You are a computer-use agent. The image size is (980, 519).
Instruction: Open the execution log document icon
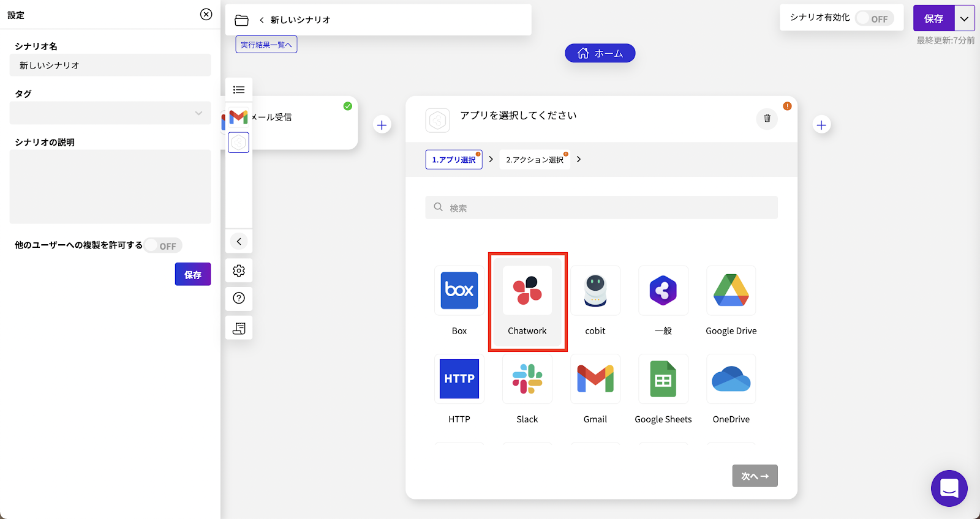239,328
